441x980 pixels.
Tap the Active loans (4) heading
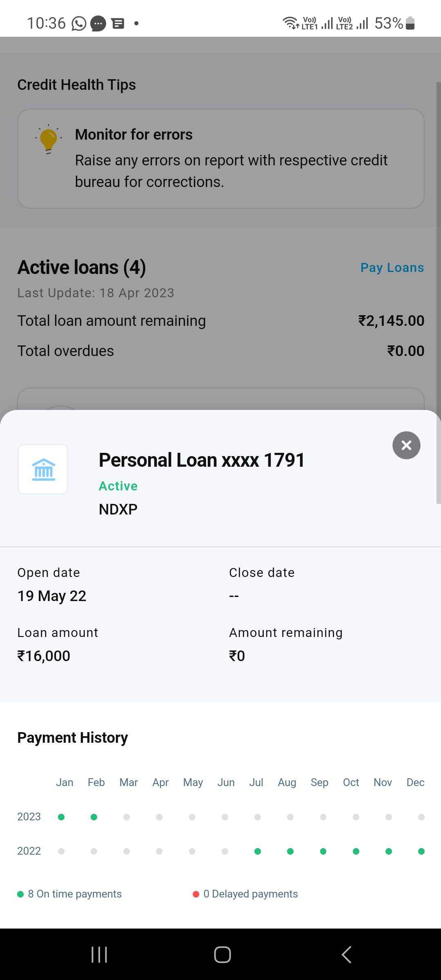point(82,267)
